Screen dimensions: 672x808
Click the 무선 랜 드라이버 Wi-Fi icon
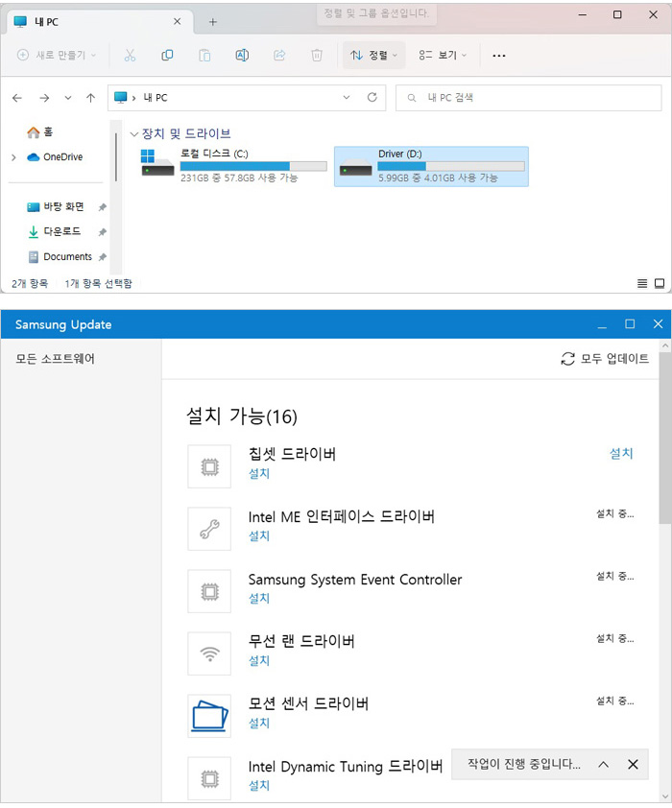(x=209, y=654)
